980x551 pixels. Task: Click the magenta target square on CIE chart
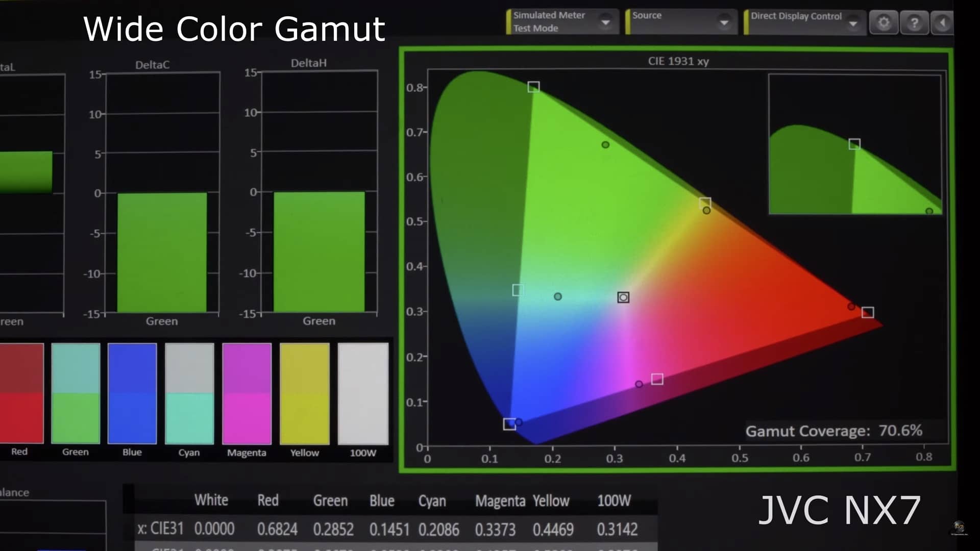click(657, 379)
